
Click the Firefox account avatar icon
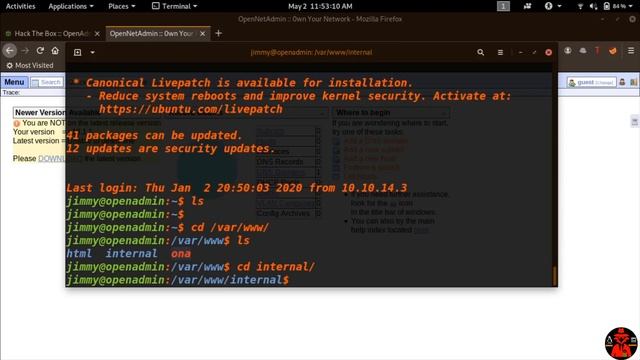tap(568, 51)
